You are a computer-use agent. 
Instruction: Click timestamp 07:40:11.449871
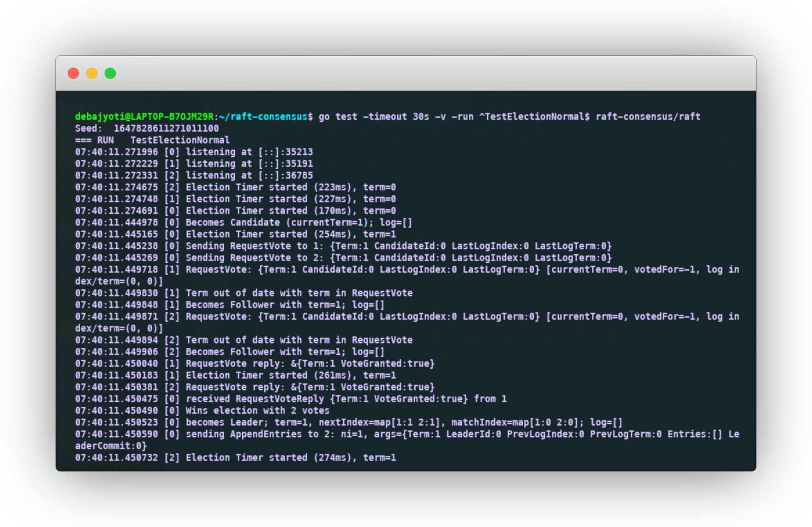click(x=117, y=316)
